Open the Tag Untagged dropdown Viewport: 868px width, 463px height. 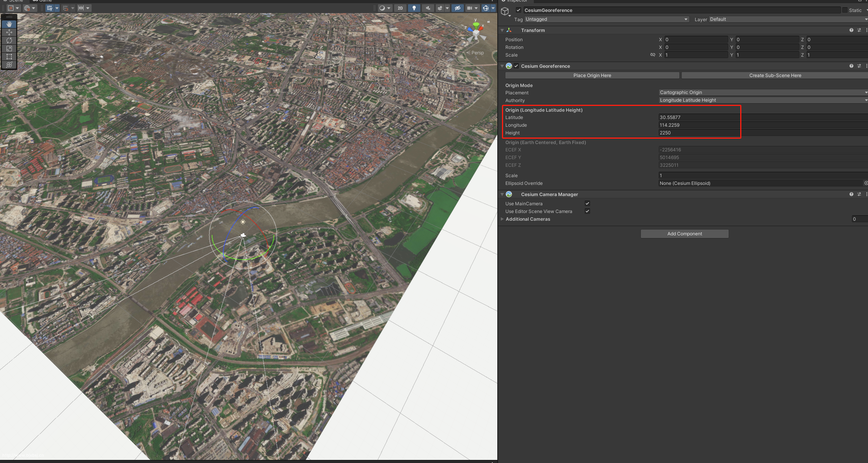607,19
